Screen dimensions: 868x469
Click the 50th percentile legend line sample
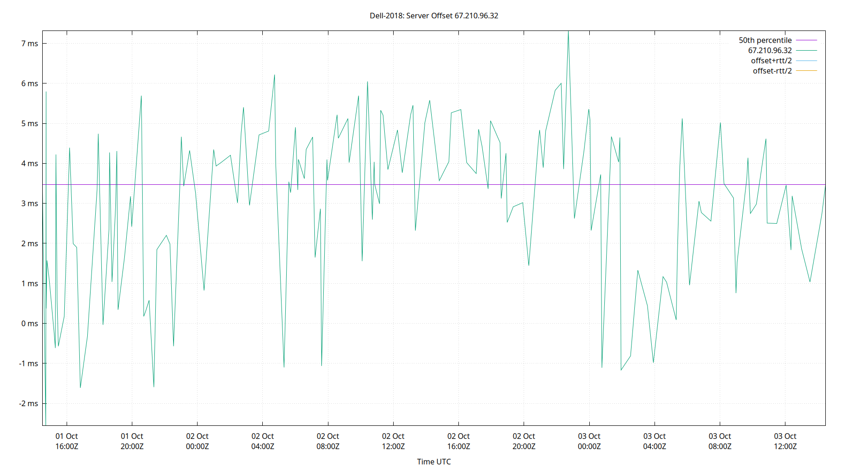click(807, 40)
